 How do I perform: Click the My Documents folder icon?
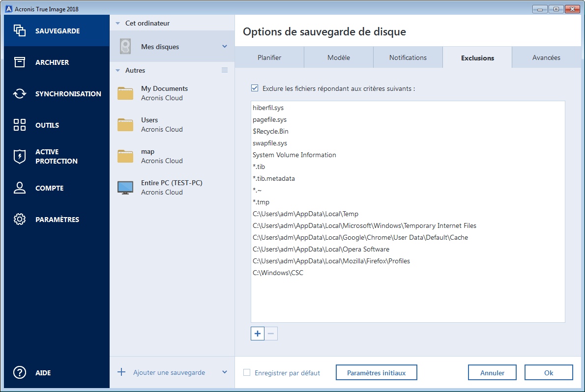point(125,93)
